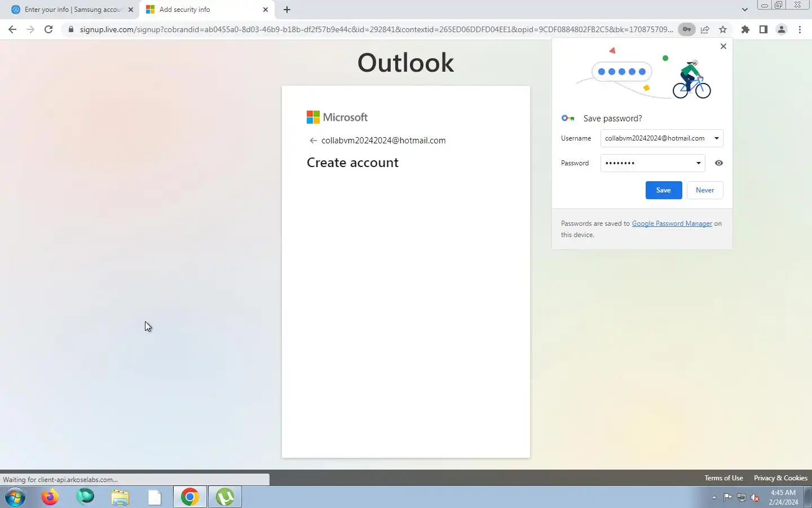Viewport: 812px width, 508px height.
Task: Open the taskbar clock showing 4:45 AM
Action: (x=783, y=497)
